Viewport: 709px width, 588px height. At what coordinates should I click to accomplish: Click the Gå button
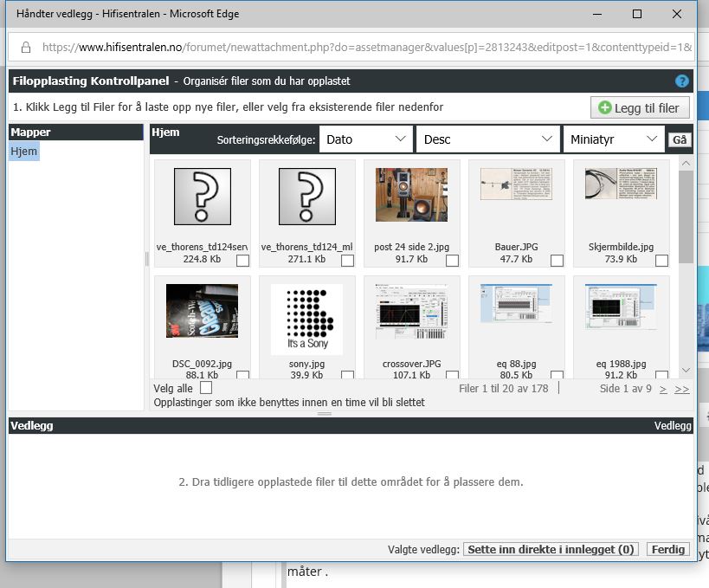(680, 139)
